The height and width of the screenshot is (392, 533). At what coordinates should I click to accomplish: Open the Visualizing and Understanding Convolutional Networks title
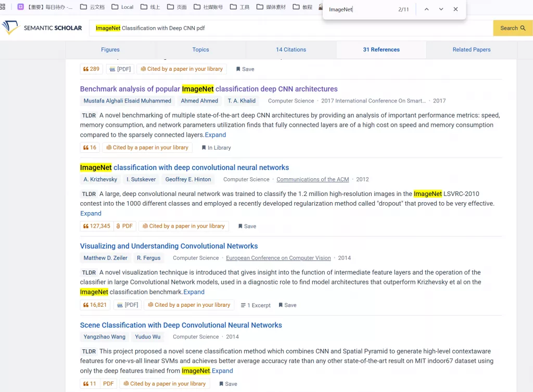169,246
